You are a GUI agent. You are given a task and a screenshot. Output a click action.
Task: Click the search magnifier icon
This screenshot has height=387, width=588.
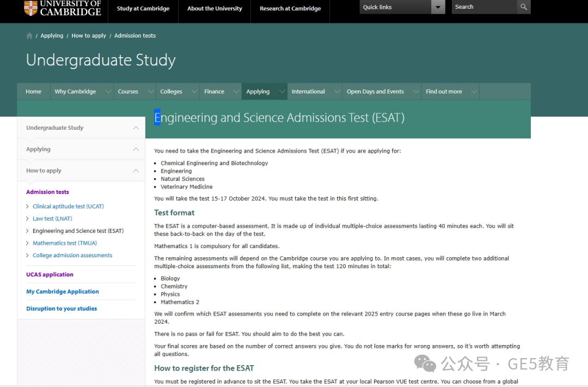[524, 7]
